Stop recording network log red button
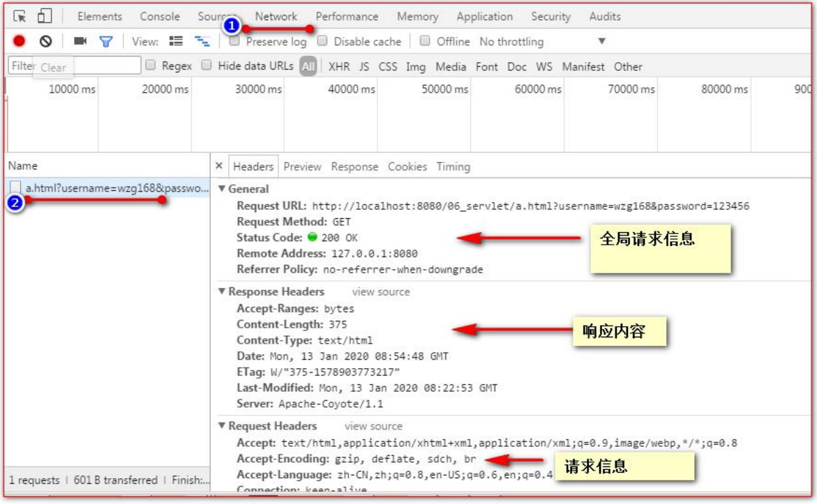This screenshot has height=504, width=817. (x=20, y=41)
